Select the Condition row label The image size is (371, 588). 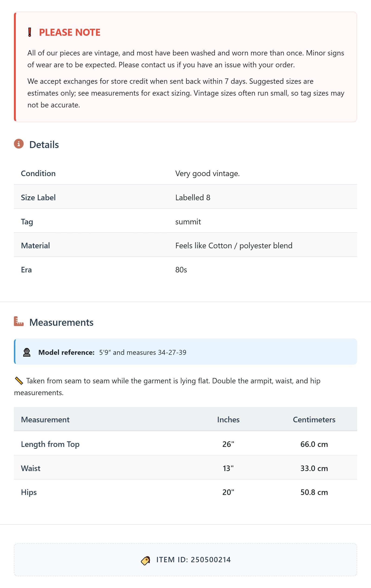pos(38,173)
